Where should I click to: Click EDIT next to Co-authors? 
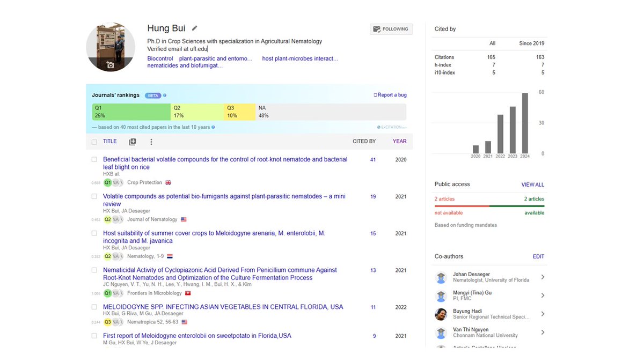[538, 256]
